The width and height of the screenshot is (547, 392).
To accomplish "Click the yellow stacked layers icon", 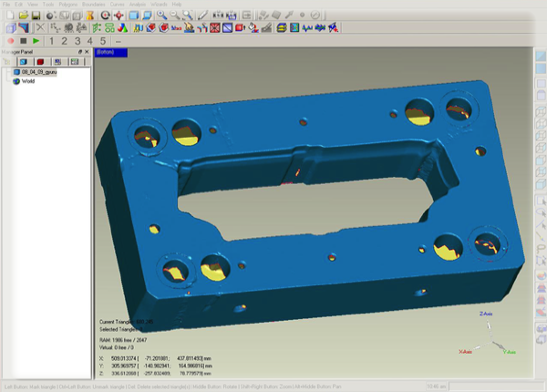I will [x=282, y=27].
